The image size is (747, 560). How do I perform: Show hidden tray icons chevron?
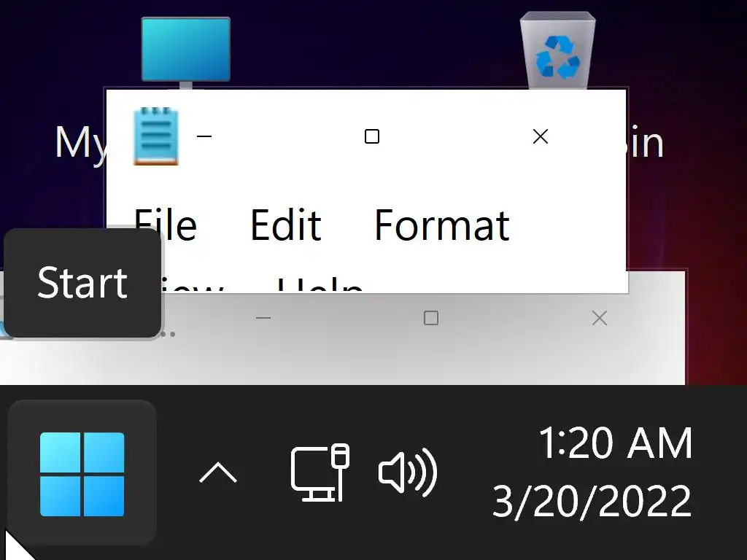click(x=218, y=474)
